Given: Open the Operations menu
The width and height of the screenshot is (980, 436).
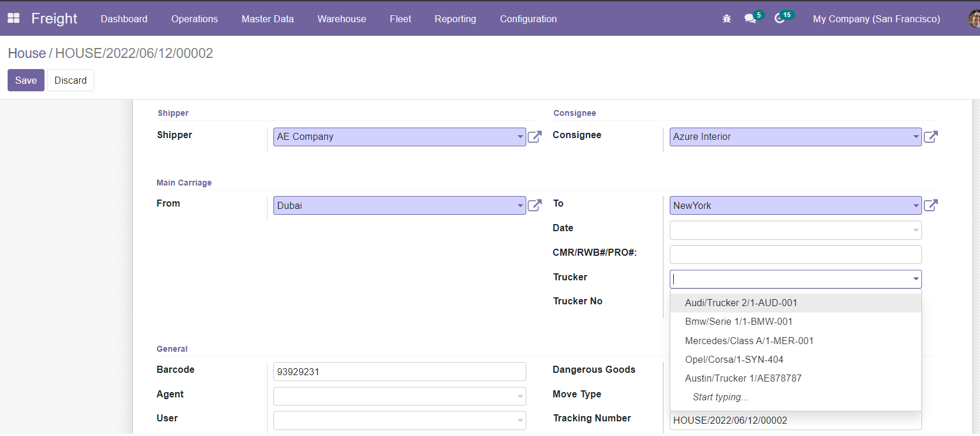Looking at the screenshot, I should point(194,19).
